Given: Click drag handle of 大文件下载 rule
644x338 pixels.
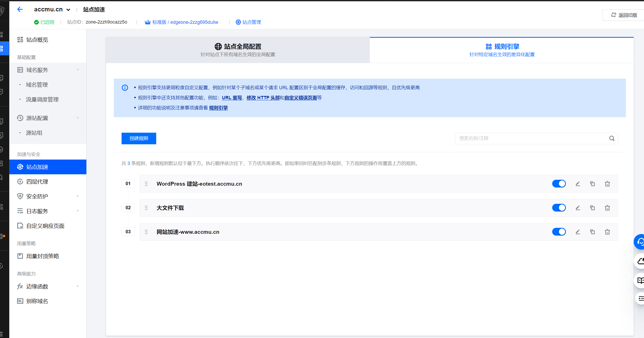Looking at the screenshot, I should (x=146, y=208).
